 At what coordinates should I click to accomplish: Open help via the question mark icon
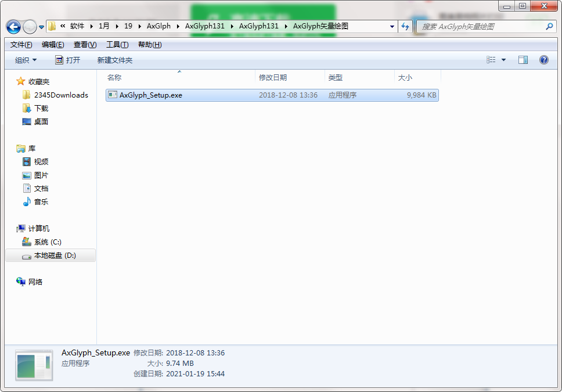[544, 60]
